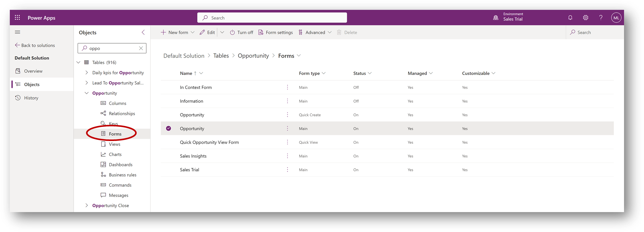Screen dimensions: 644x232
Task: Open the ML account profile avatar
Action: point(616,18)
